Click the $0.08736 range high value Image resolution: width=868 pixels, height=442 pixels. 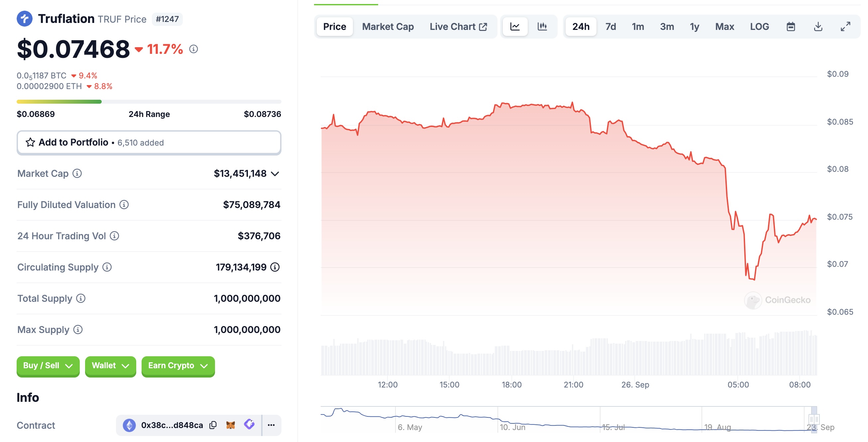click(x=262, y=114)
